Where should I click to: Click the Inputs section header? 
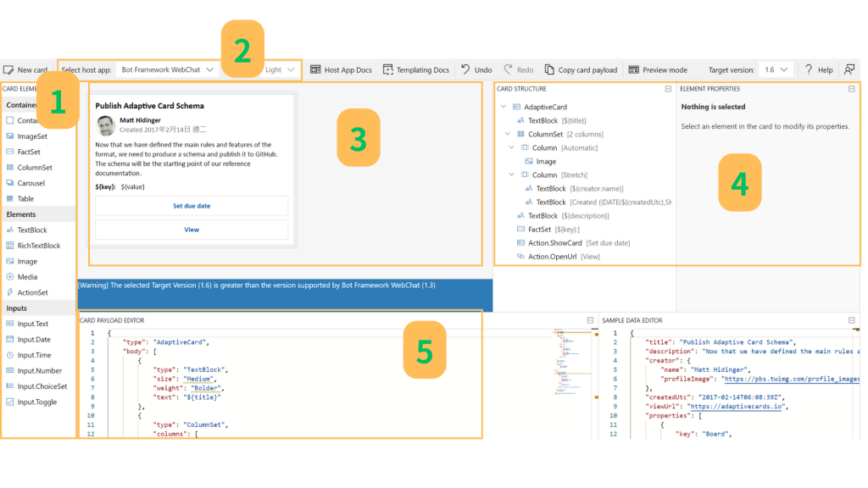point(38,308)
